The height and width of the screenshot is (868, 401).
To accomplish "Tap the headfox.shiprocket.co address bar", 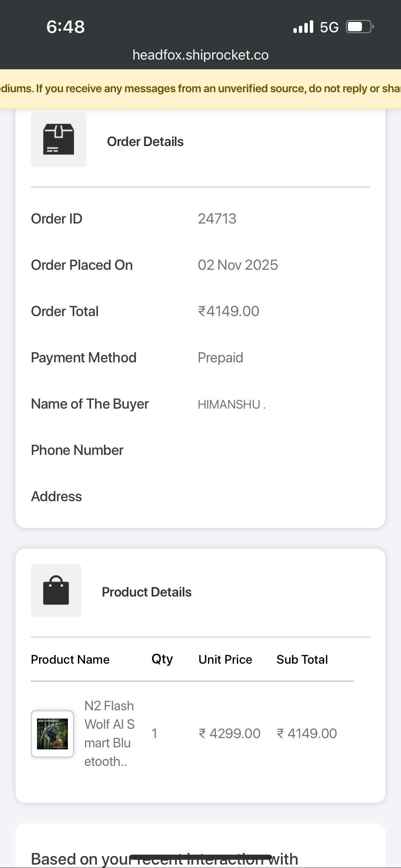I will point(200,55).
